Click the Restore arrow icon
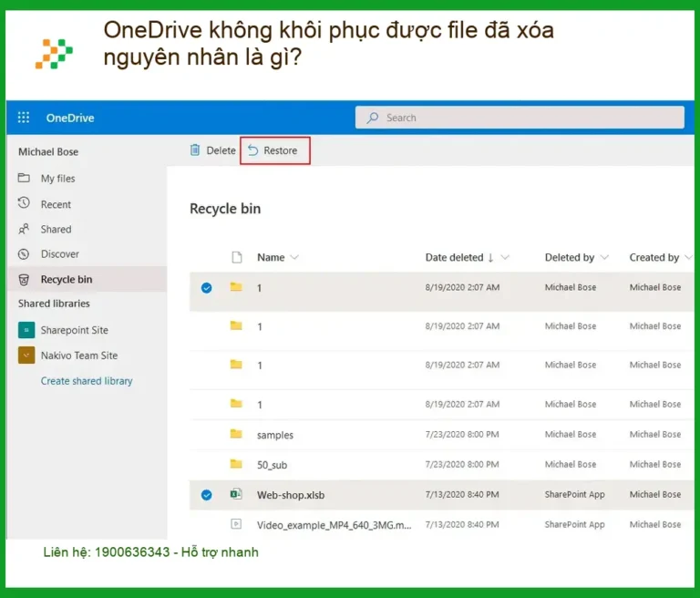700x598 pixels. coord(253,150)
